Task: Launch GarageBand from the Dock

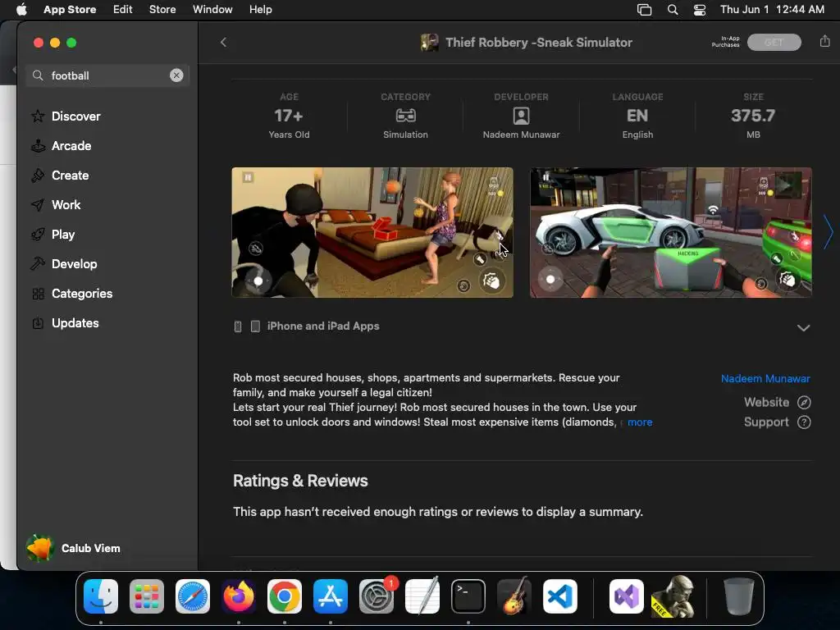Action: [x=514, y=596]
